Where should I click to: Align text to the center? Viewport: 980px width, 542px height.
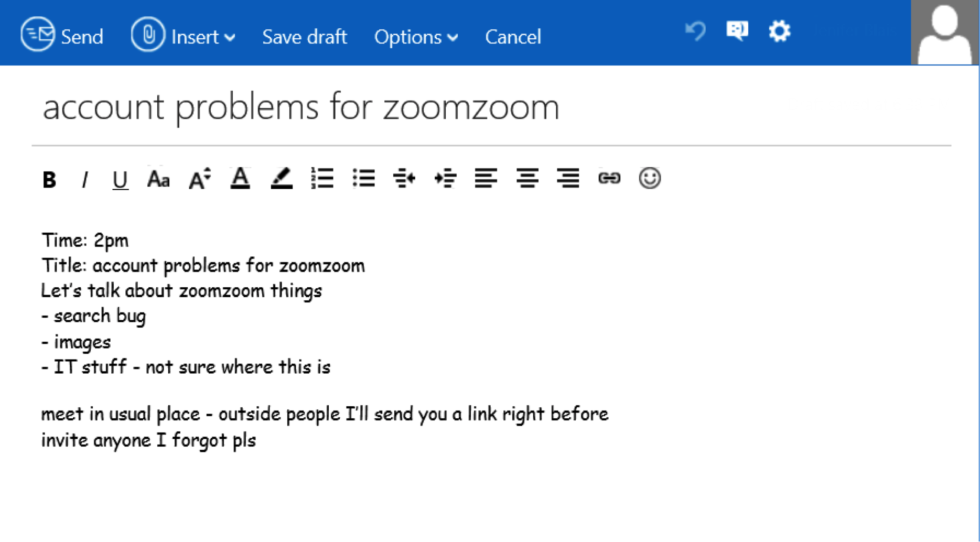point(527,179)
